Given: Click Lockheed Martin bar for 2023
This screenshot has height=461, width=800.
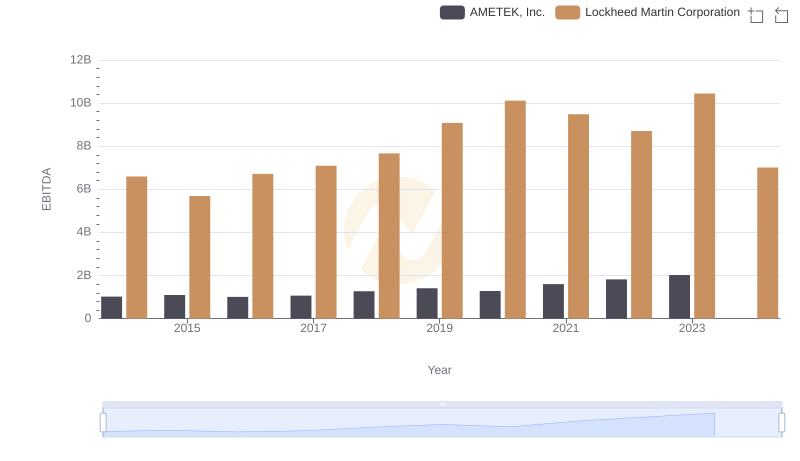Looking at the screenshot, I should (x=704, y=206).
